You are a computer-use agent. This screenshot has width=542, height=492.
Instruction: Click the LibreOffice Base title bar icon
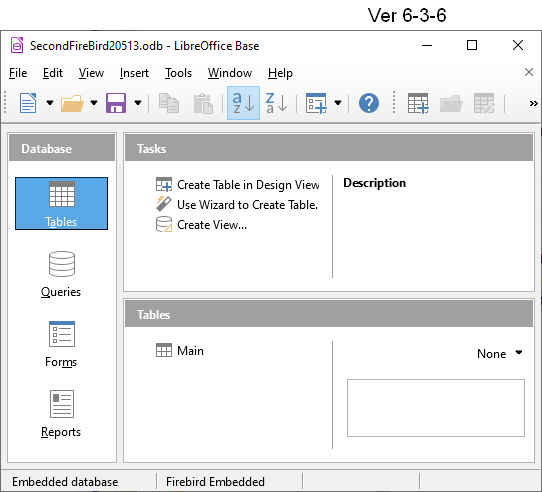(x=17, y=45)
